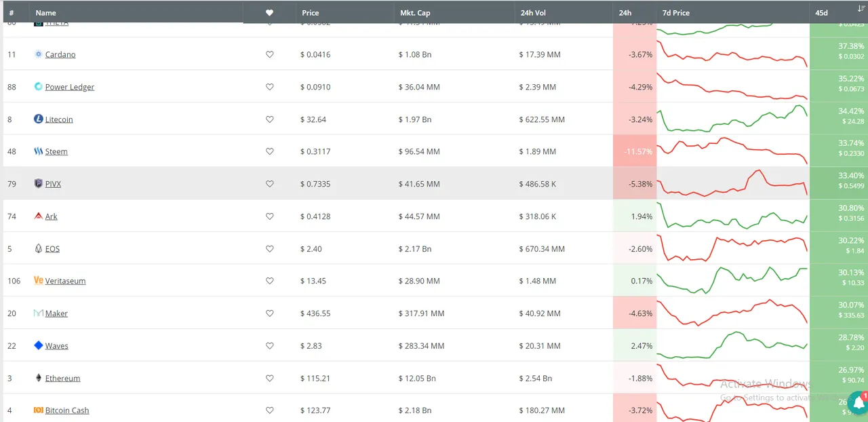Open the Maker coin link
This screenshot has width=868, height=422.
coord(57,313)
